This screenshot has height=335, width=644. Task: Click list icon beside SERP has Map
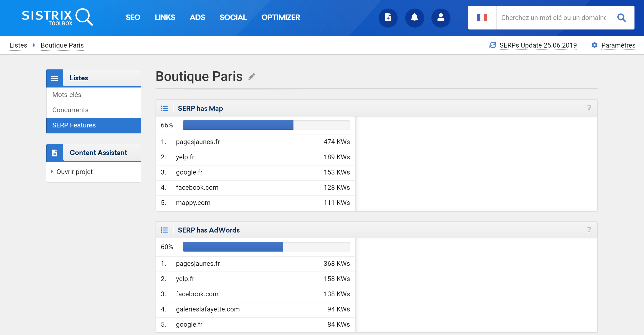click(164, 108)
